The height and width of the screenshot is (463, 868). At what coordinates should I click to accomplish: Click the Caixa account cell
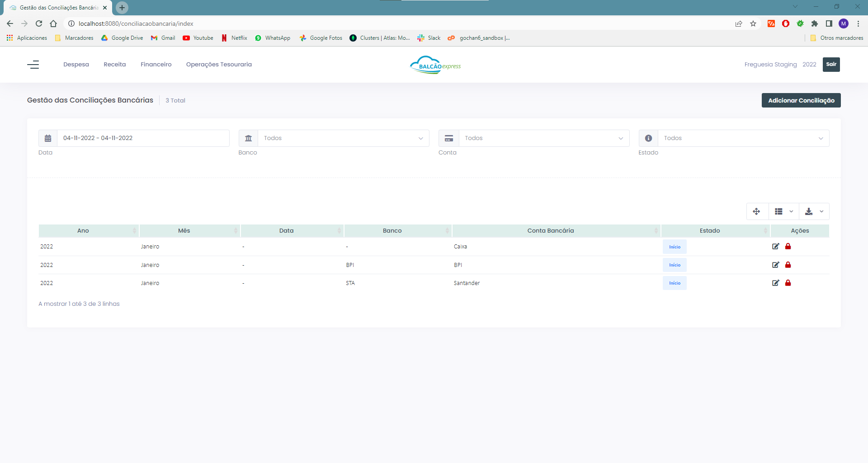(460, 247)
